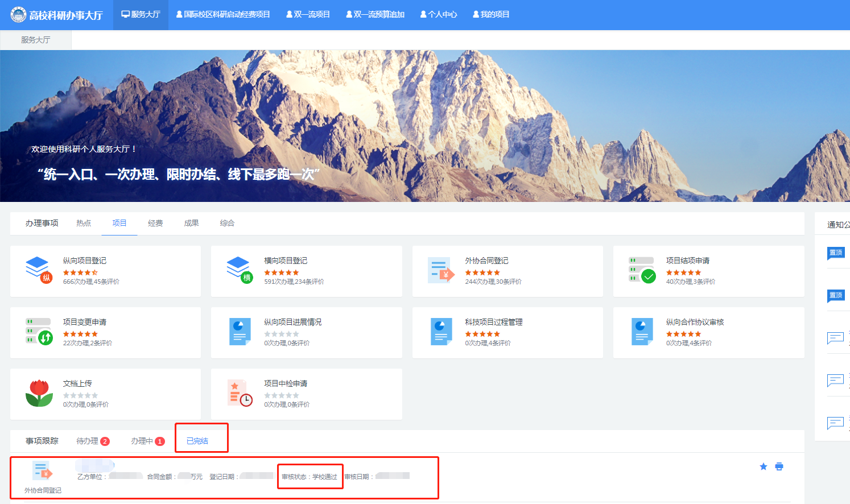This screenshot has width=850, height=504.
Task: Click the 纵向项目登记 service icon
Action: pyautogui.click(x=39, y=270)
